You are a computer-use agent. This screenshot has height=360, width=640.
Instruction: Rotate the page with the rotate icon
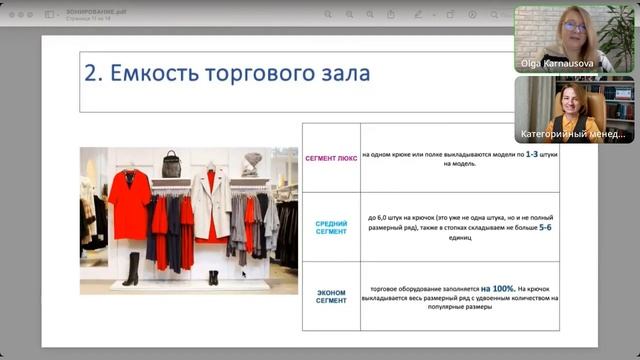[450, 14]
